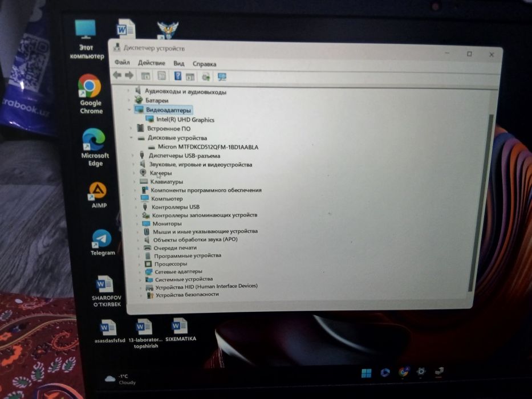Click the toolbar Forward arrow
532x399 pixels.
[x=129, y=75]
